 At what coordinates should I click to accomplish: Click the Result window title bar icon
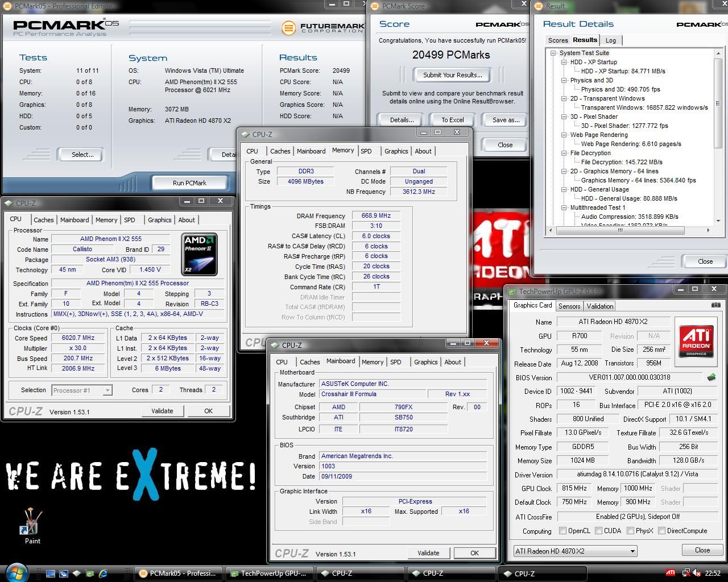538,6
